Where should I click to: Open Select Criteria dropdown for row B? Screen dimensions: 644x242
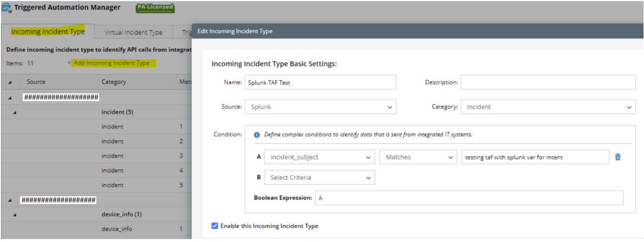pos(319,177)
